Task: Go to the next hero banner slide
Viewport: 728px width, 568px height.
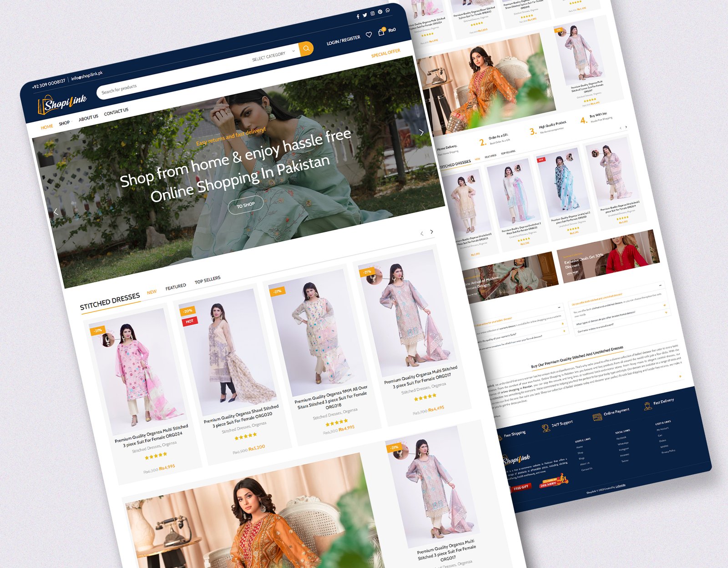Action: 421,132
